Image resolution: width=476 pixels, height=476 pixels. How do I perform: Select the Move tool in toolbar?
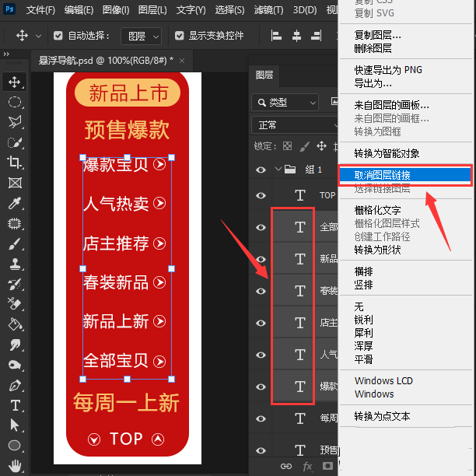click(x=14, y=82)
